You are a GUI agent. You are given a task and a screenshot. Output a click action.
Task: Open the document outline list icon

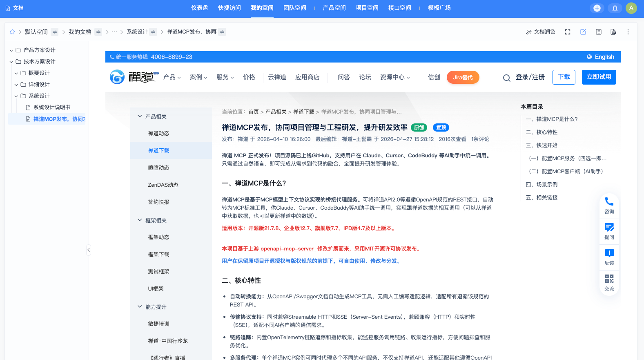599,32
